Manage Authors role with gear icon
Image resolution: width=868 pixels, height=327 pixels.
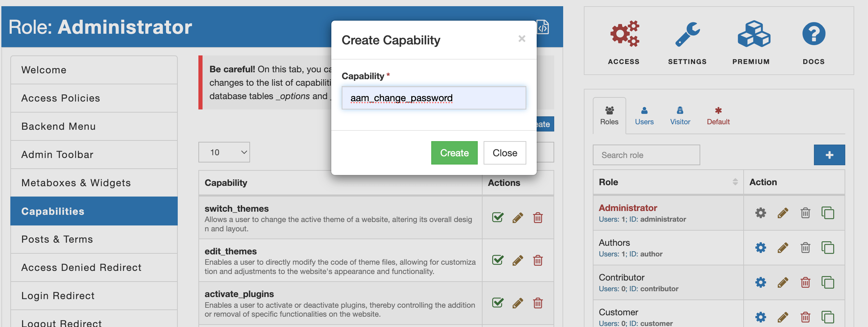click(761, 247)
